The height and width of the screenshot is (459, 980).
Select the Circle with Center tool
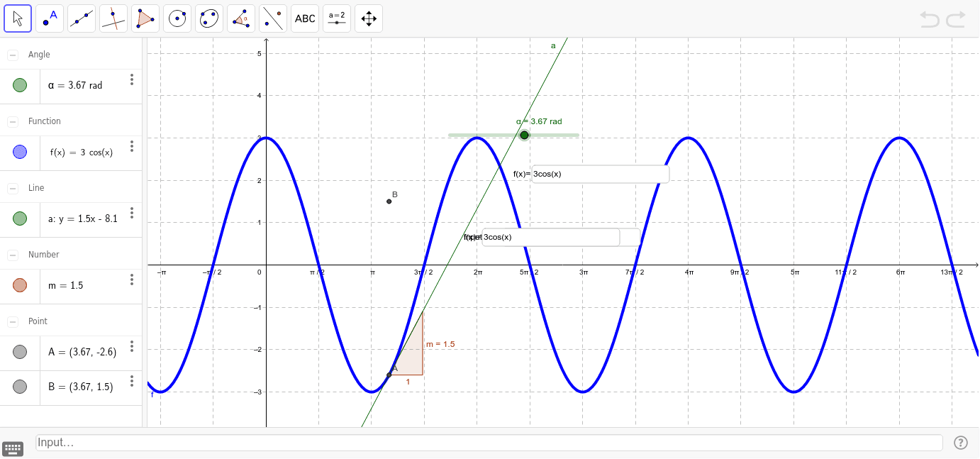(177, 18)
